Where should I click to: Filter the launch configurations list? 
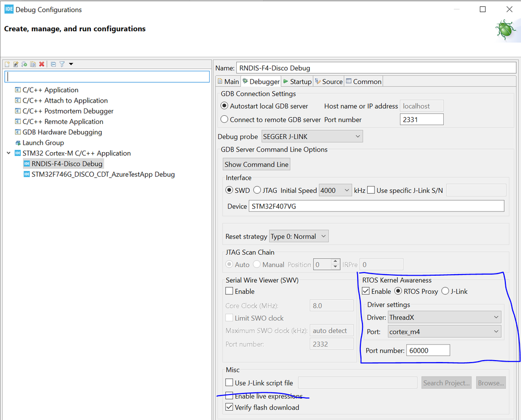(x=62, y=64)
